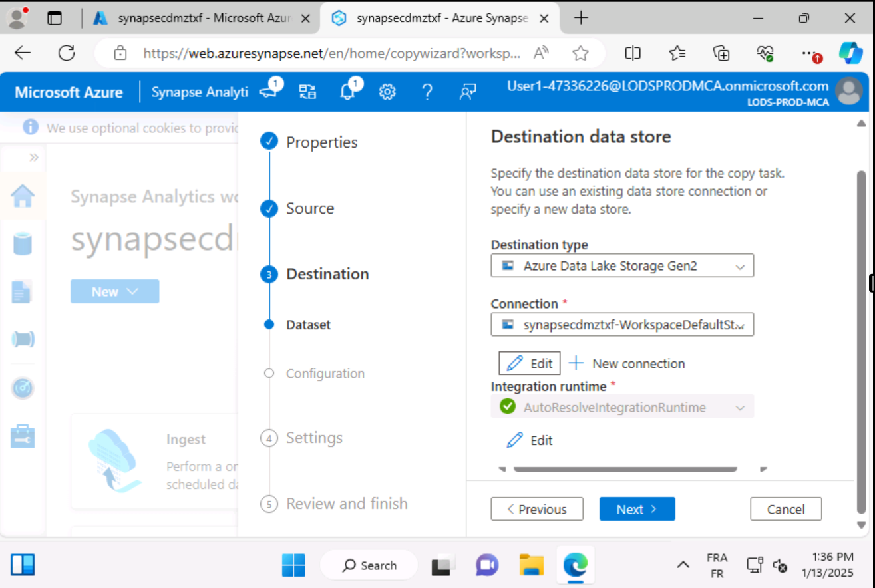Viewport: 875px width, 588px height.
Task: Open the Develop hub in sidebar
Action: [22, 291]
